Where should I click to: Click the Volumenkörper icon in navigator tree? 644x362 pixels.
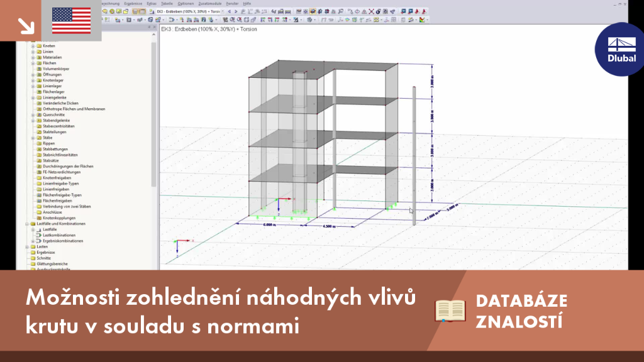point(40,69)
